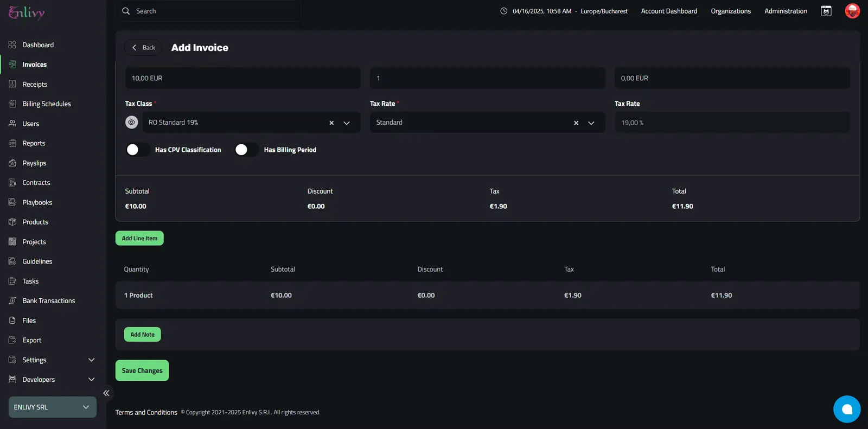This screenshot has width=868, height=429.
Task: Click the Export sidebar icon
Action: click(12, 340)
